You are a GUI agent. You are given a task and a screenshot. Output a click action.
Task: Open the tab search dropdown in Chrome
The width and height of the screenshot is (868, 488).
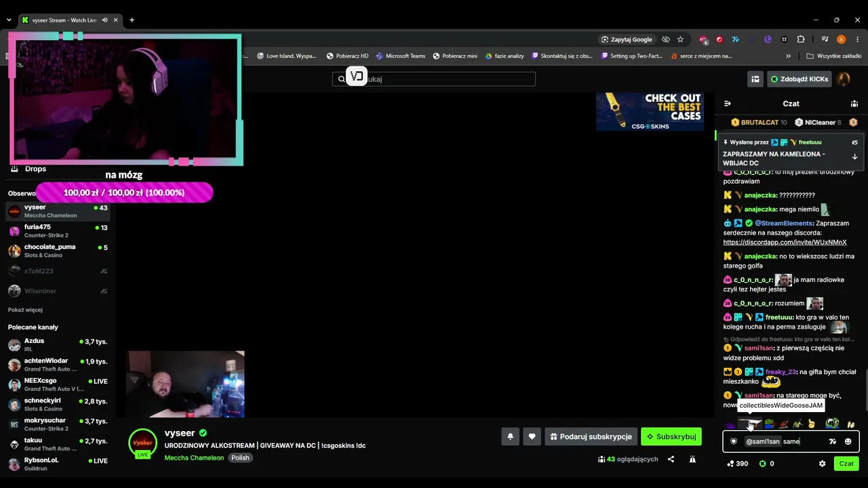9,20
